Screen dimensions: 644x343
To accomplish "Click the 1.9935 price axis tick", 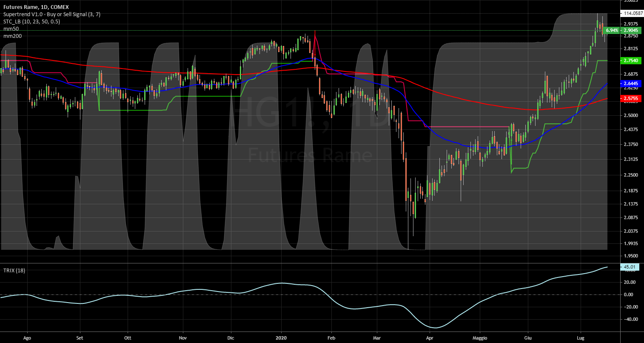I will click(x=631, y=243).
